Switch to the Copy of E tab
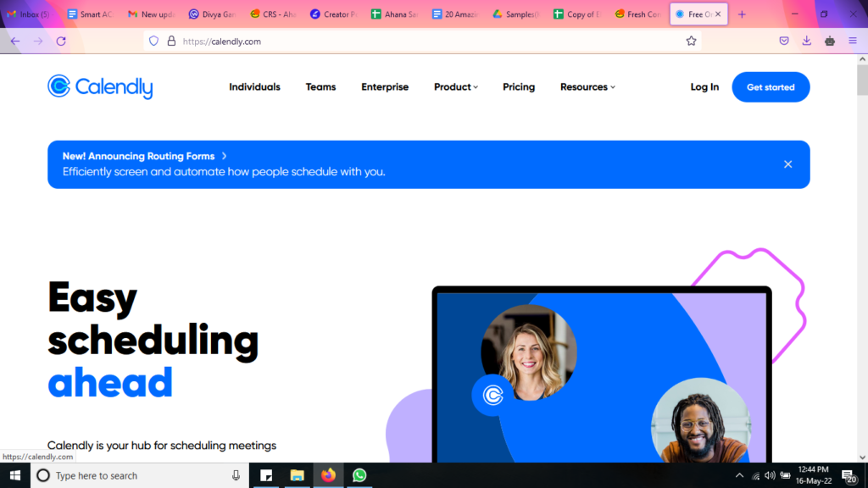 pyautogui.click(x=577, y=14)
